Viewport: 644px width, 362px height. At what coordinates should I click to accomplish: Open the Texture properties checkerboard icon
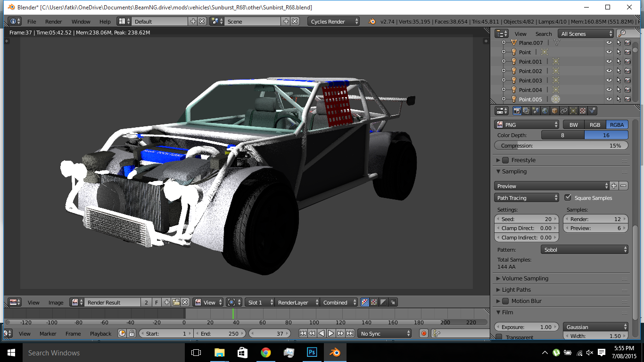point(583,111)
